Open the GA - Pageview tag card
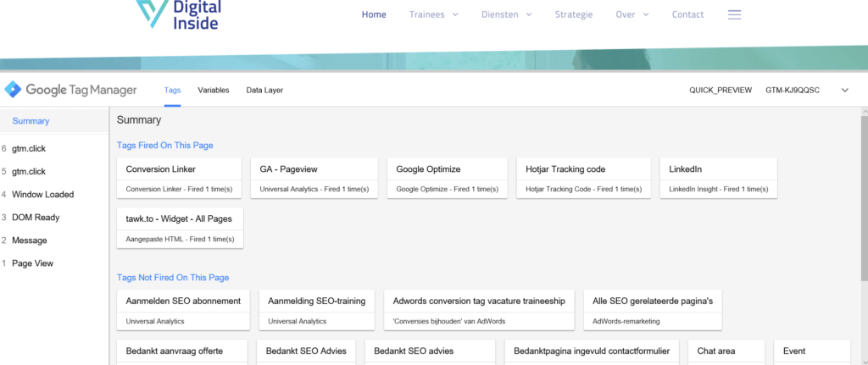 click(x=314, y=178)
